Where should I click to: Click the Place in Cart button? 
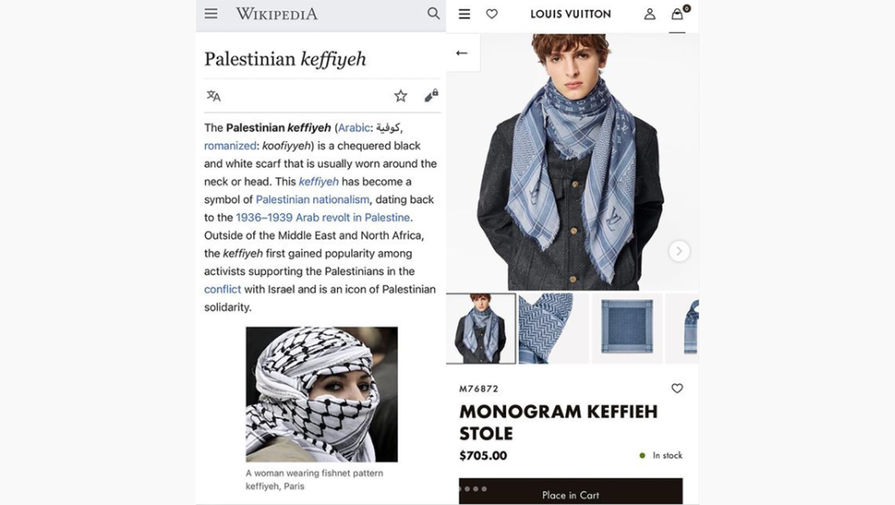pos(571,491)
